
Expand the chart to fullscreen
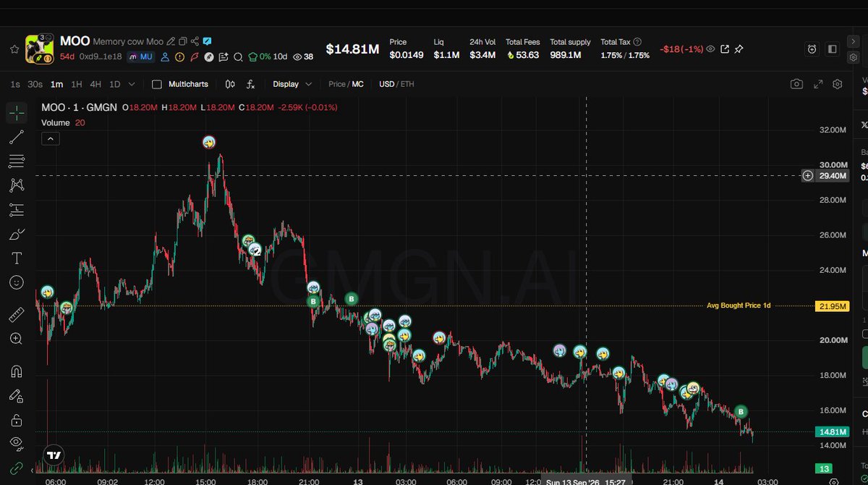pyautogui.click(x=818, y=84)
